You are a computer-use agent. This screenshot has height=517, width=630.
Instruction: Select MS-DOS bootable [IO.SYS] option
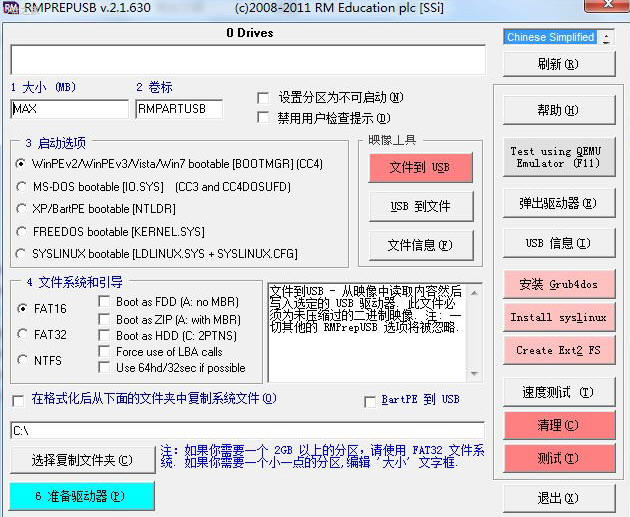[21, 186]
